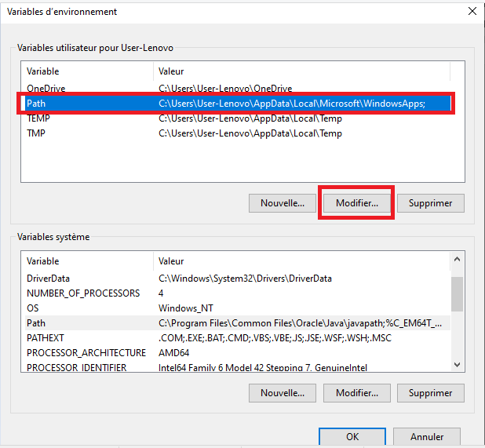Select the system Path variable row
Viewport: 485px width, 448px height.
[x=238, y=323]
